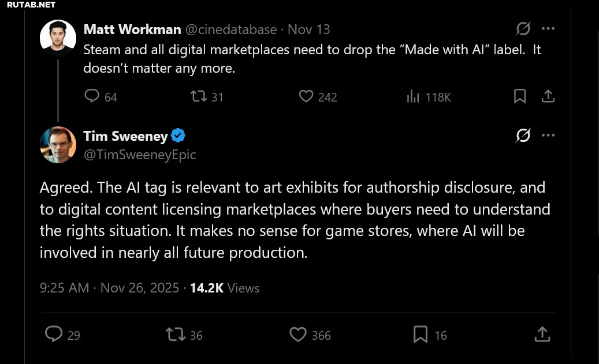Open more options on Matt Workman's post

tap(548, 29)
